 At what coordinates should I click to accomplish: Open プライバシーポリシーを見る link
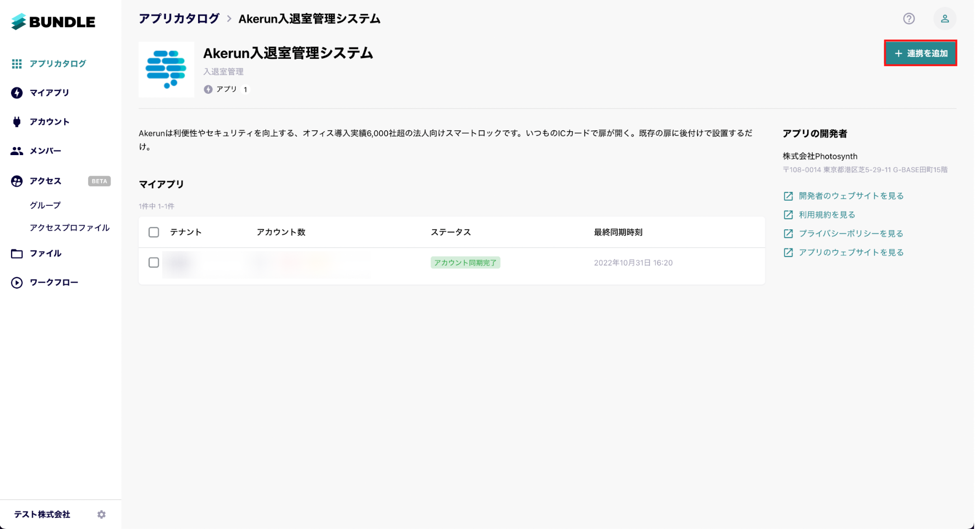pyautogui.click(x=851, y=234)
